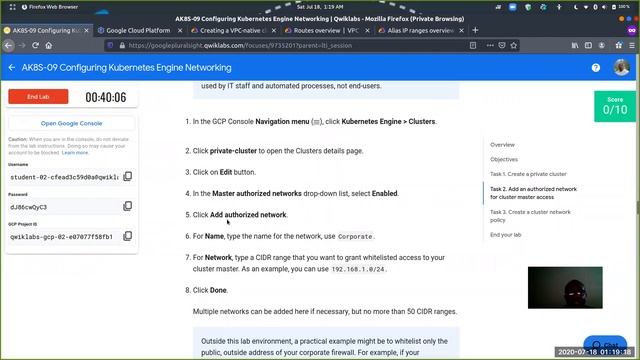
Task: Click the 00:40:06 lab timer
Action: coord(106,98)
